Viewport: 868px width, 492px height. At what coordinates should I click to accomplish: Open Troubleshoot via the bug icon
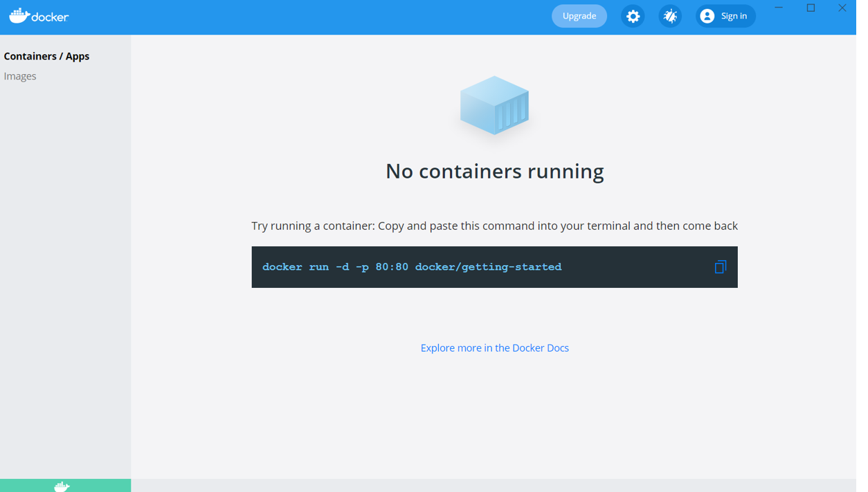(670, 16)
